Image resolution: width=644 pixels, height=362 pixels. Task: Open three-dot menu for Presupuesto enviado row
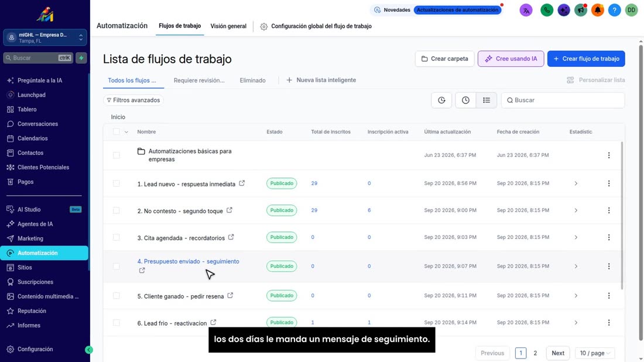(x=609, y=267)
